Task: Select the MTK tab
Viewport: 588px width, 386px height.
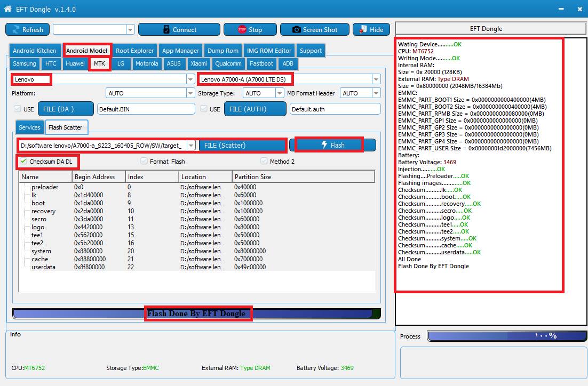Action: click(x=99, y=63)
